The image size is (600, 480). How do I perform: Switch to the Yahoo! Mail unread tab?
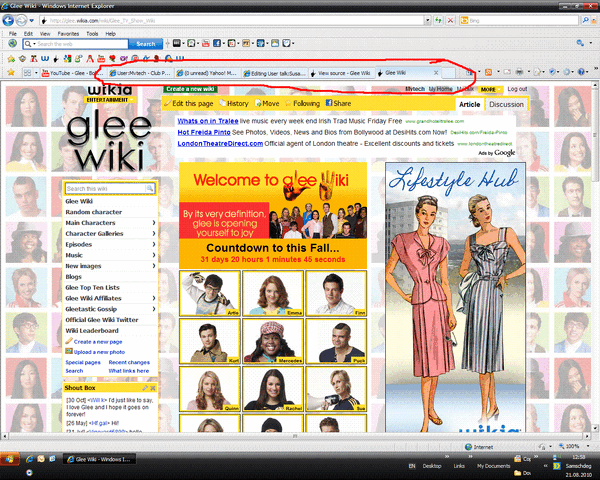207,73
